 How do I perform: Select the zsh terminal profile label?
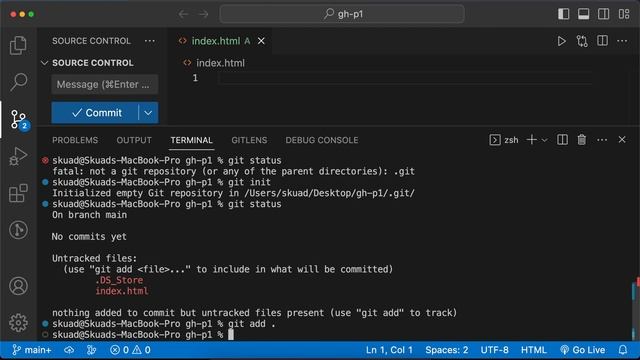[504, 140]
